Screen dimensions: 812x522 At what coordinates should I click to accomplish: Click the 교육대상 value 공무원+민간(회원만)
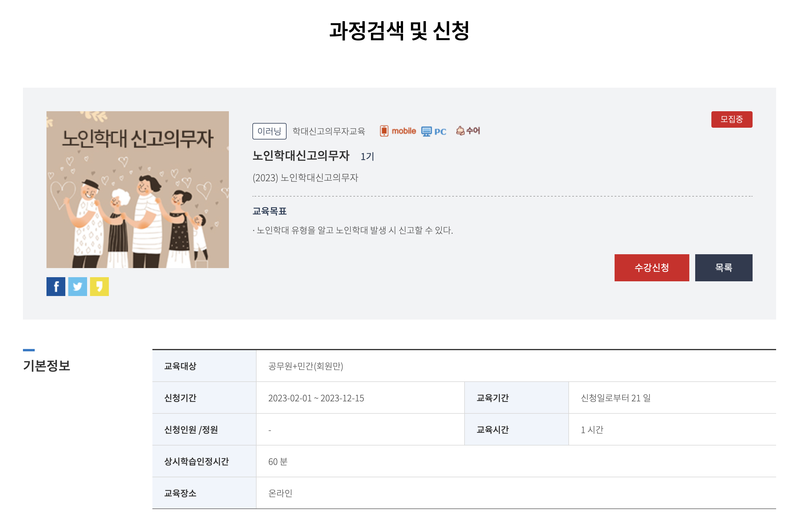pyautogui.click(x=305, y=366)
